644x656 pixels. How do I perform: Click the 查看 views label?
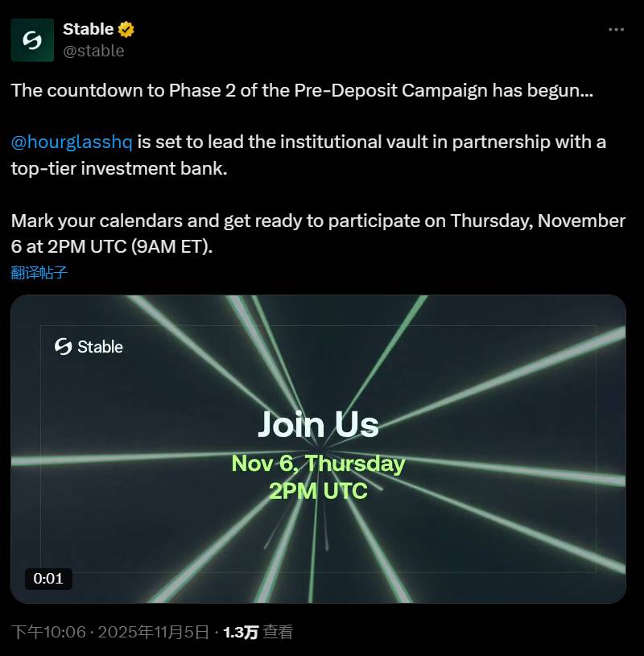(279, 632)
